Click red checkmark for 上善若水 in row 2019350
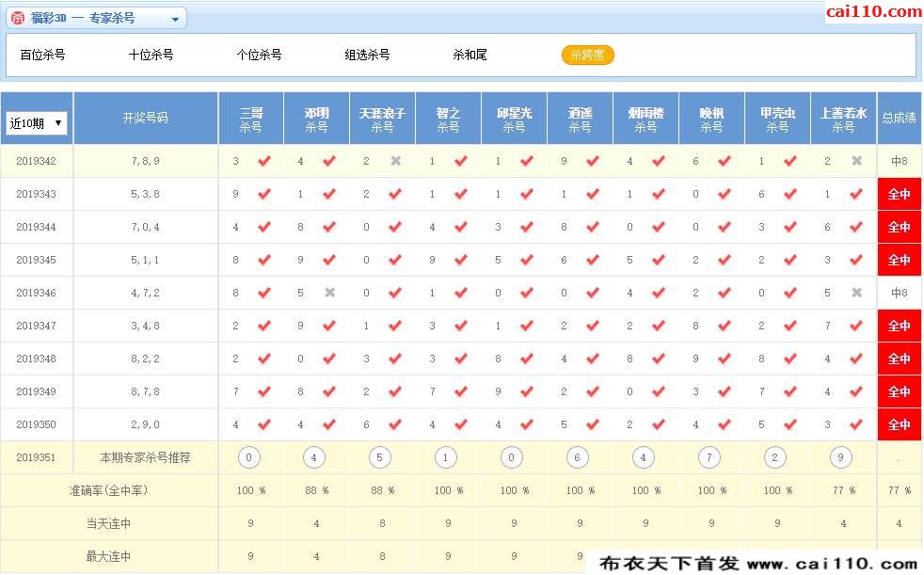 point(856,424)
